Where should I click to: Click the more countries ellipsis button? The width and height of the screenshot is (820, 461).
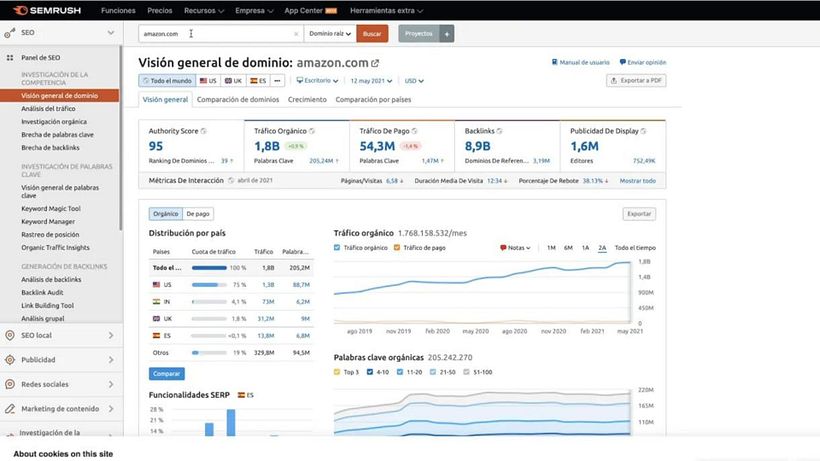point(277,81)
